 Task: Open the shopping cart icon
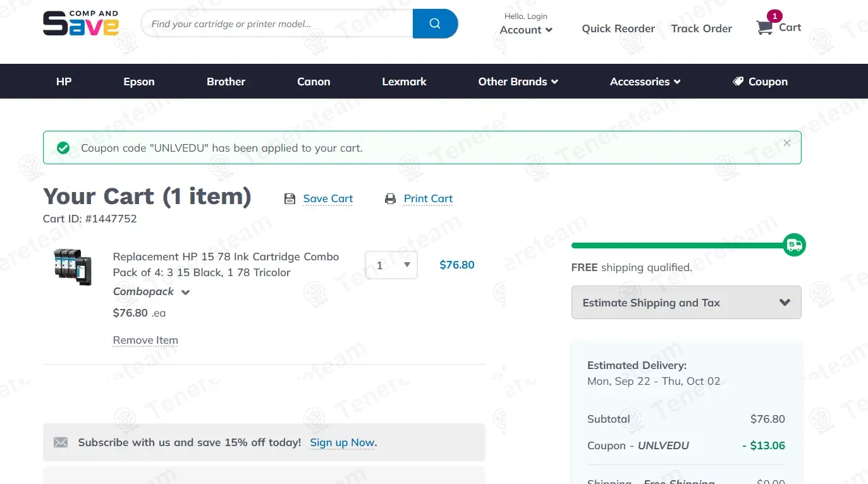pyautogui.click(x=764, y=28)
